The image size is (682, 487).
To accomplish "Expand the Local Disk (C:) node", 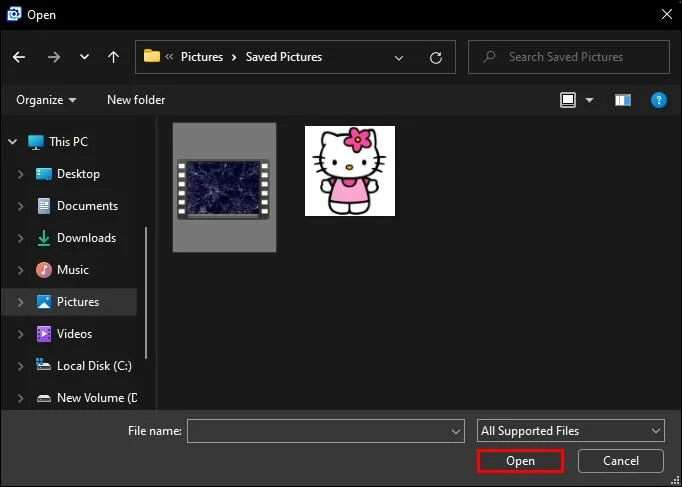I will (20, 366).
